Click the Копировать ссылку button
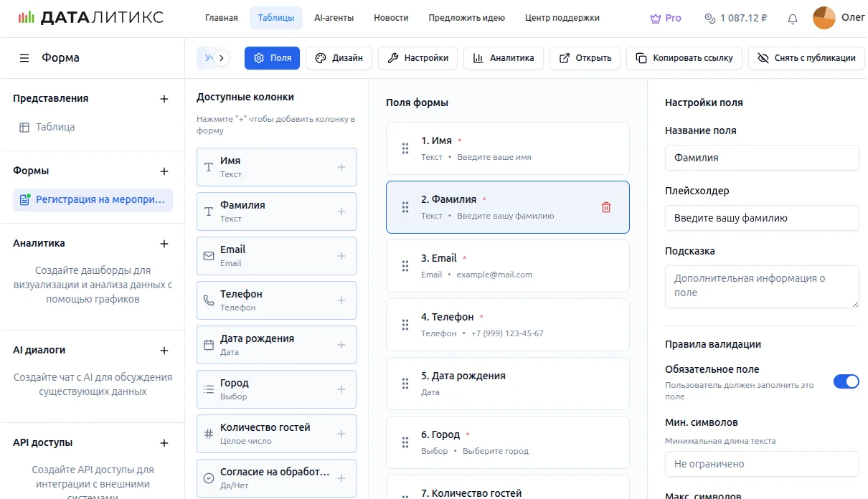The image size is (868, 499). click(684, 58)
